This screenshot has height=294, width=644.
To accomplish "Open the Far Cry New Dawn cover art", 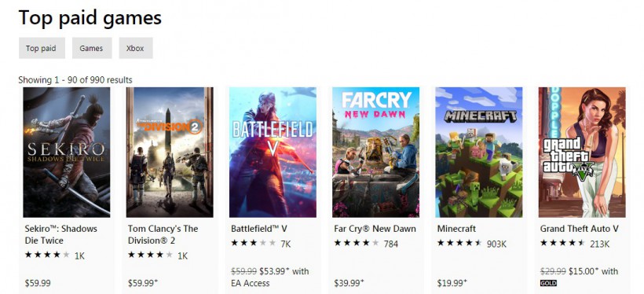I will tap(376, 153).
